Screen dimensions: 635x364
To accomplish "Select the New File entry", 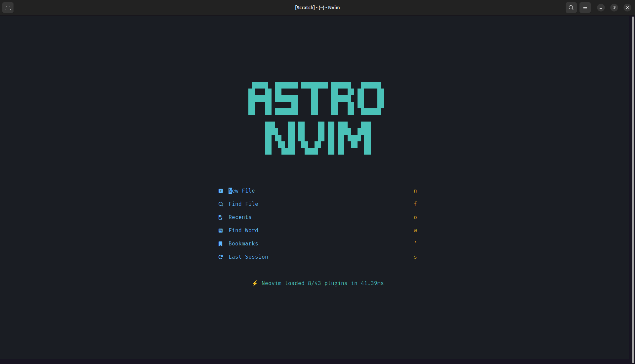I will [242, 191].
